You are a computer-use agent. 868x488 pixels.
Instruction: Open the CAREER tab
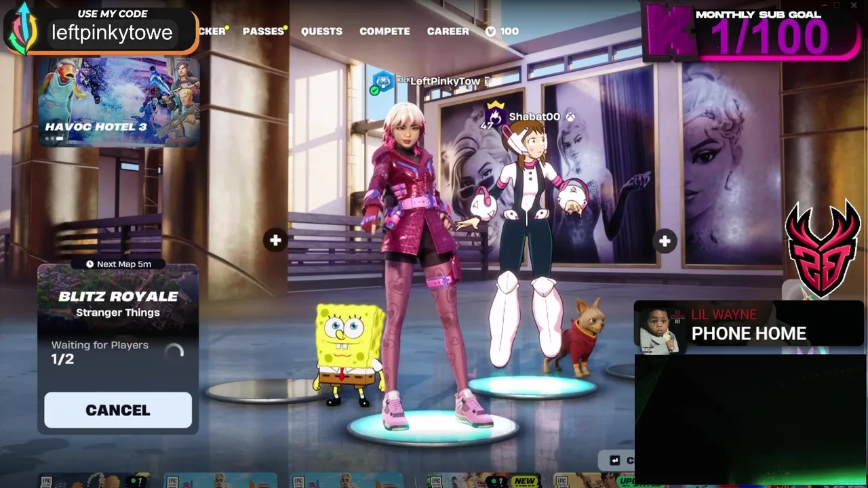[x=448, y=31]
